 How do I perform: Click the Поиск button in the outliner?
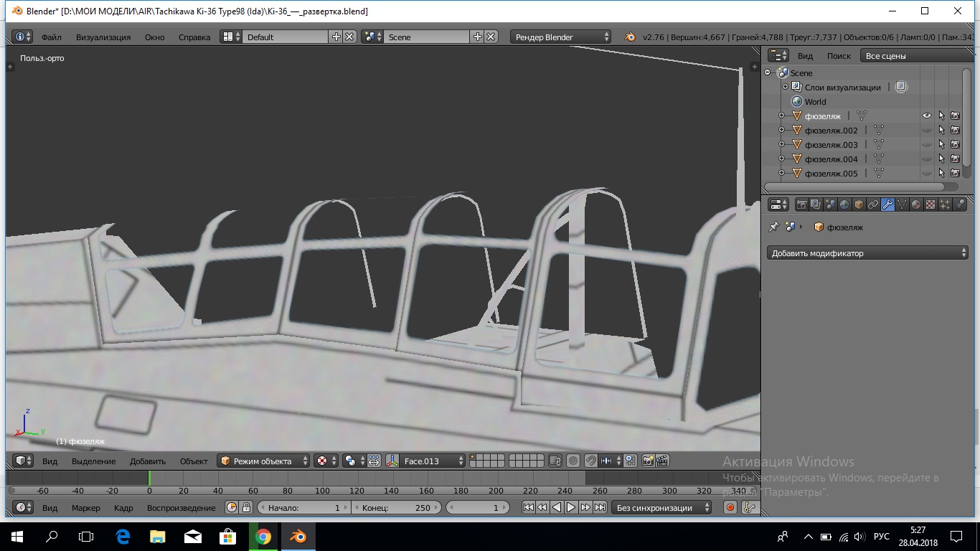click(x=839, y=55)
